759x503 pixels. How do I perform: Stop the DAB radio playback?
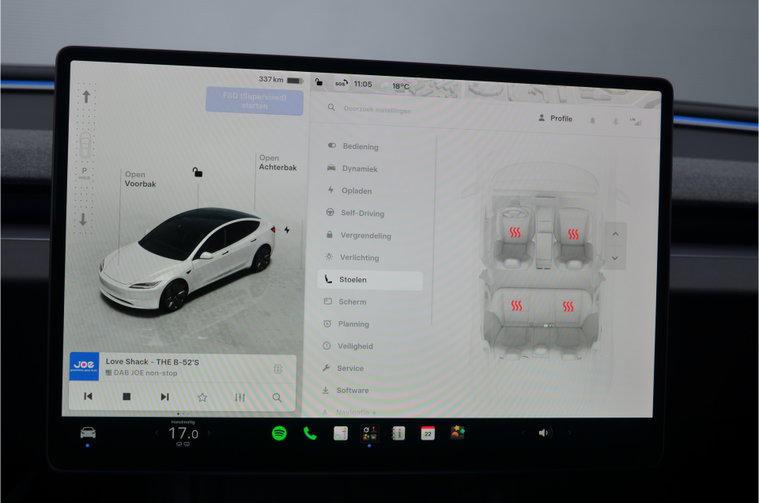126,396
